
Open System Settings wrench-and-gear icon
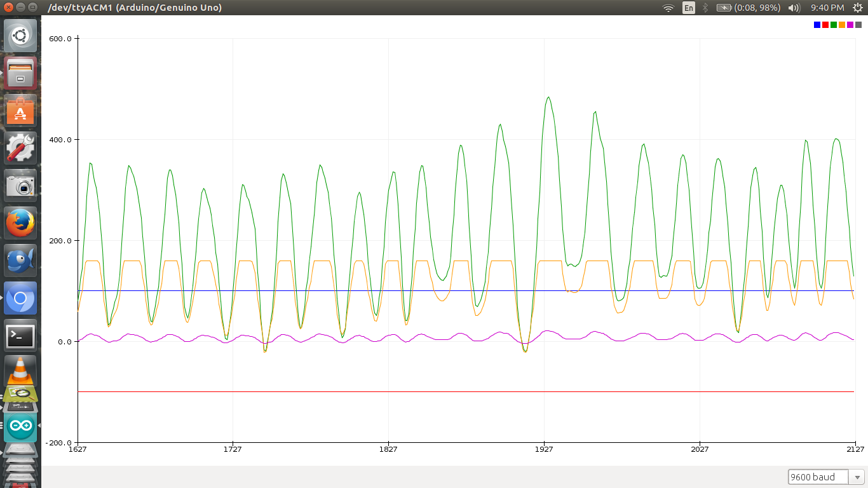coord(20,148)
